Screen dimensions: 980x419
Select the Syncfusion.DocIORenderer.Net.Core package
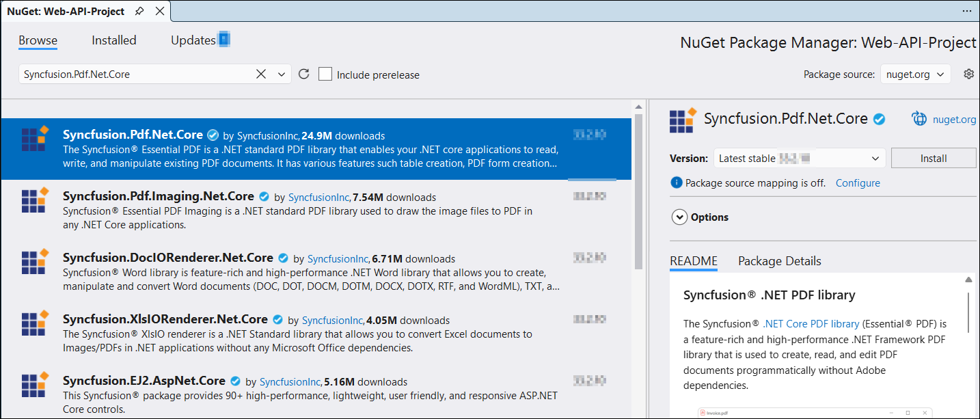click(x=316, y=271)
